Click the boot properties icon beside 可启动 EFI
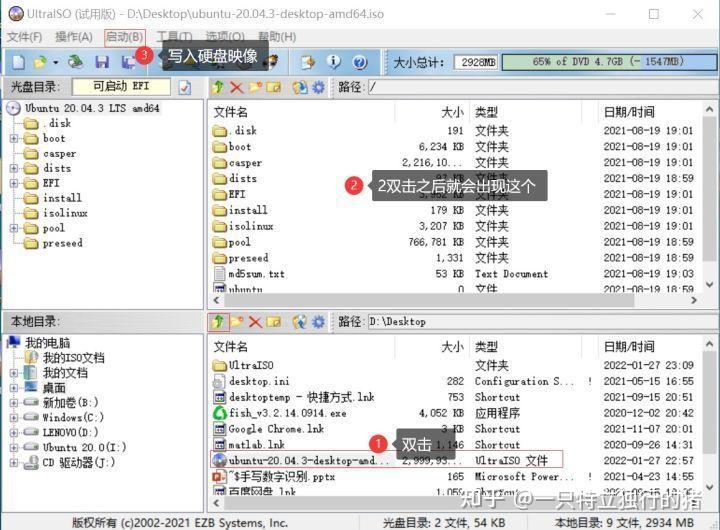Viewport: 720px width, 530px height. tap(185, 87)
